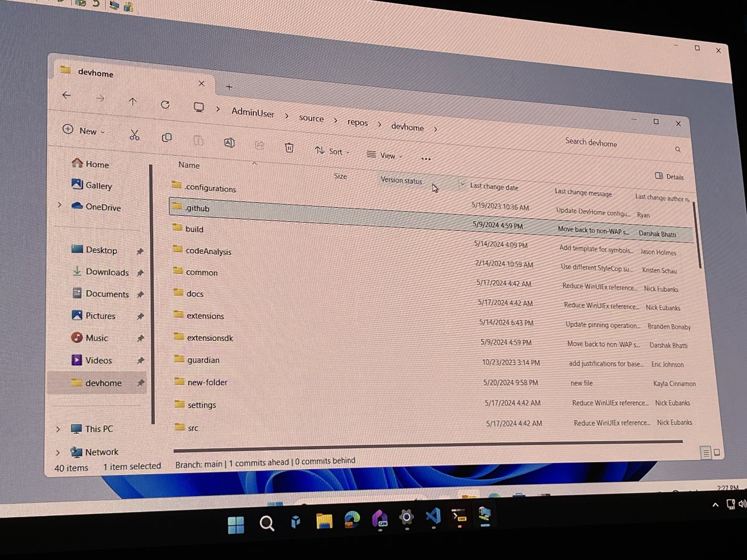
Task: Expand the This PC tree node
Action: pos(58,429)
